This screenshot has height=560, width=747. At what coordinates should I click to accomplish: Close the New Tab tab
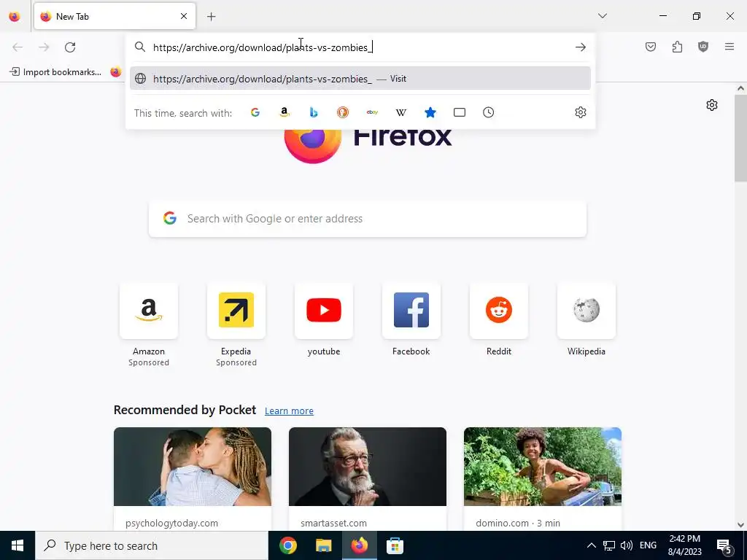pos(184,16)
